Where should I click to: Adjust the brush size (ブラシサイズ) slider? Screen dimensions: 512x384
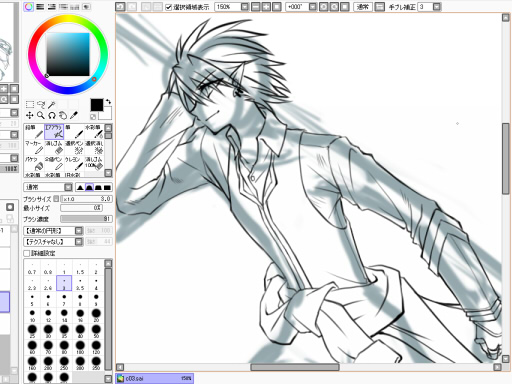(x=87, y=199)
